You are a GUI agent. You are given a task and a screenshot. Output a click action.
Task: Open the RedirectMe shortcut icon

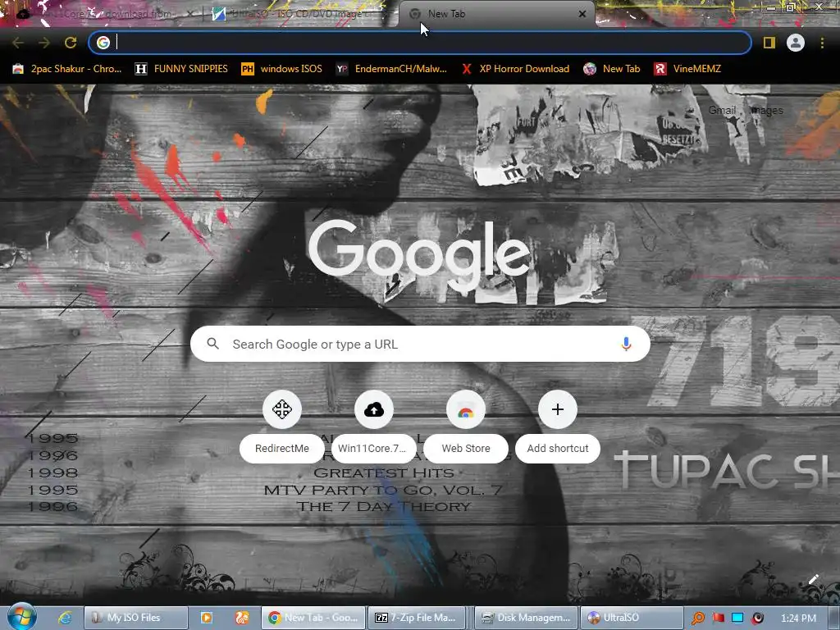point(282,409)
